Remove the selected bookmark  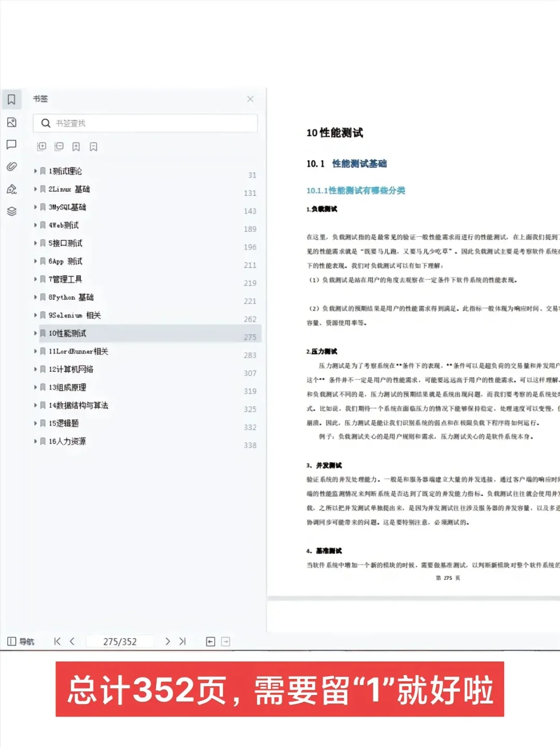pyautogui.click(x=93, y=147)
